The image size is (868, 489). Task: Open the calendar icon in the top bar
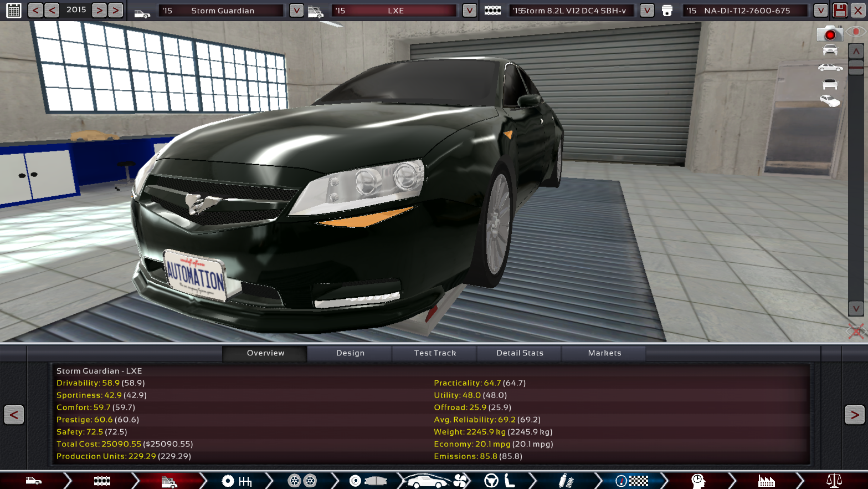13,10
